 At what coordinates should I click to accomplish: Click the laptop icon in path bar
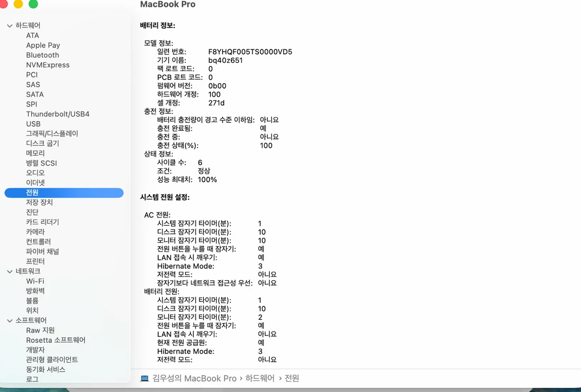pyautogui.click(x=145, y=378)
